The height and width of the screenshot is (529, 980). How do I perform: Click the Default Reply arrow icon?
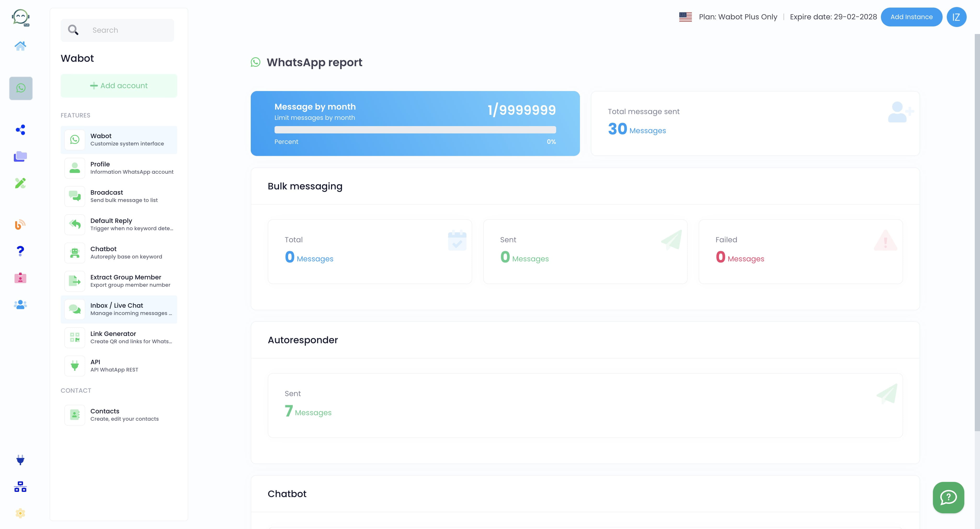[75, 224]
